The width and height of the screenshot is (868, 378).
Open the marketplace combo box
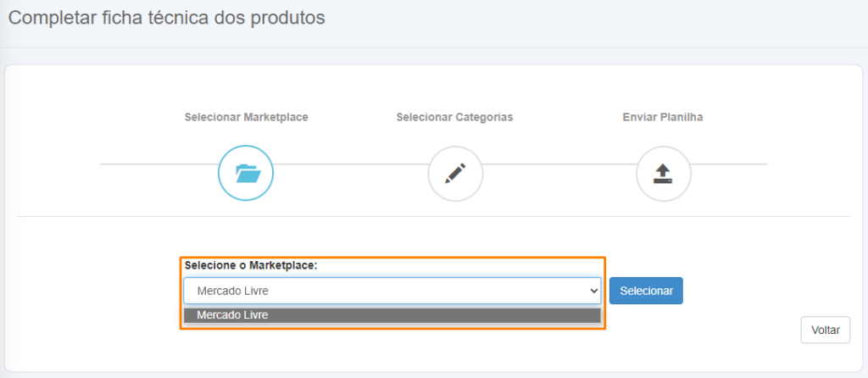coord(392,291)
